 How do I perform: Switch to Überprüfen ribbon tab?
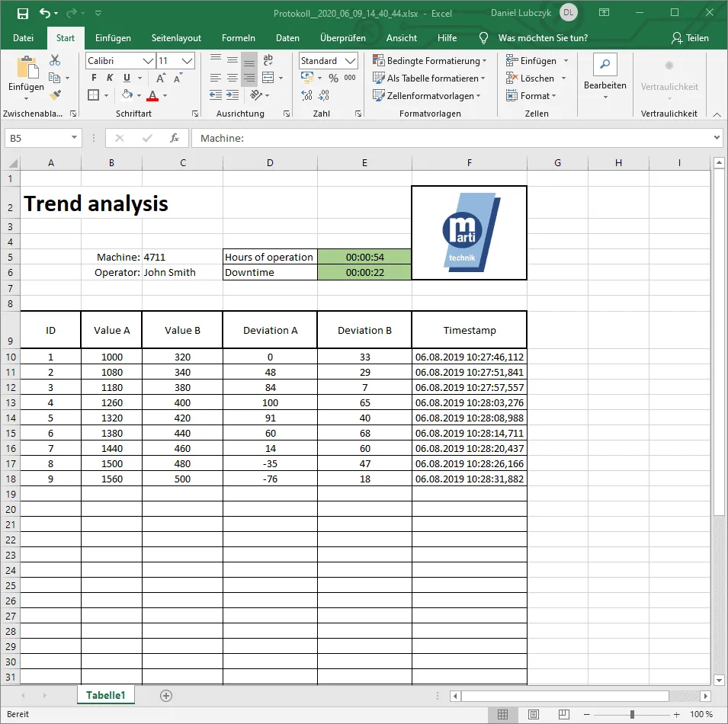tap(342, 38)
